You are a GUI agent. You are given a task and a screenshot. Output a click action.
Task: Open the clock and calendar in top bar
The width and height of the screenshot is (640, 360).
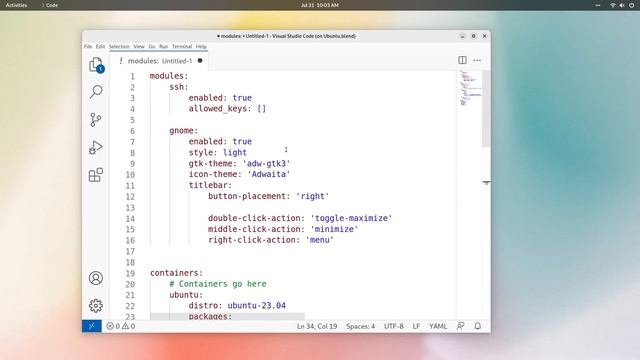[320, 5]
